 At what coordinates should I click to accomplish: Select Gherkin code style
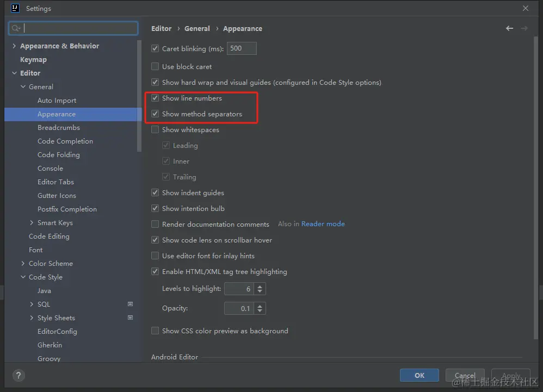click(50, 345)
